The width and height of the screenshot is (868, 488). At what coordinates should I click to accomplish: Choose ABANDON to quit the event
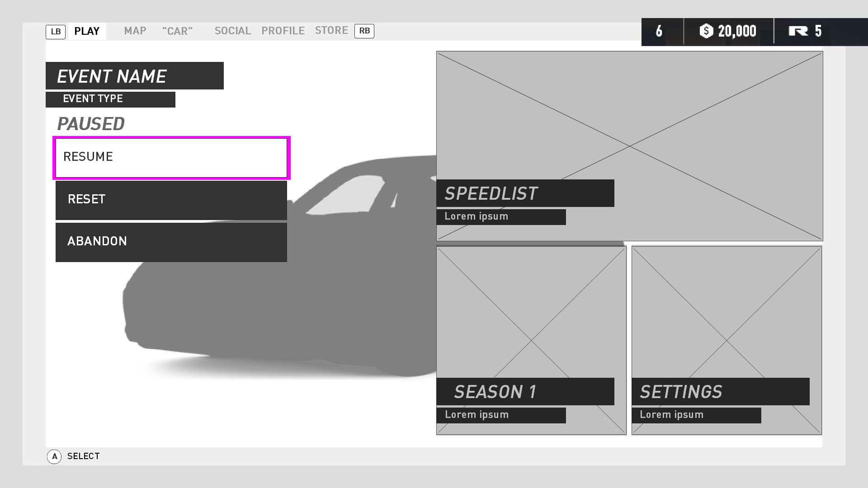coord(171,242)
